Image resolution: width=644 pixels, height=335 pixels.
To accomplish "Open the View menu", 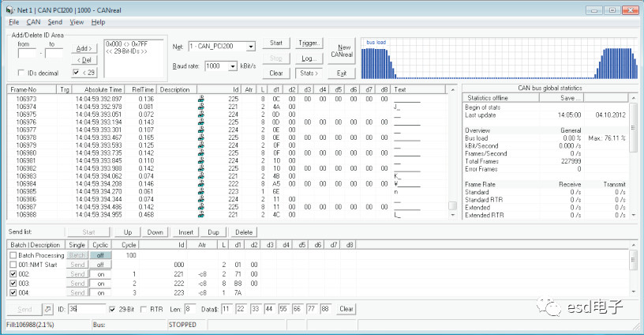I will point(77,22).
